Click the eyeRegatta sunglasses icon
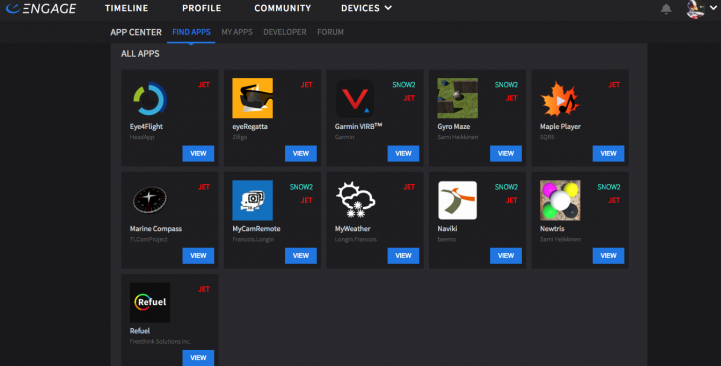This screenshot has width=721, height=366. (x=252, y=98)
